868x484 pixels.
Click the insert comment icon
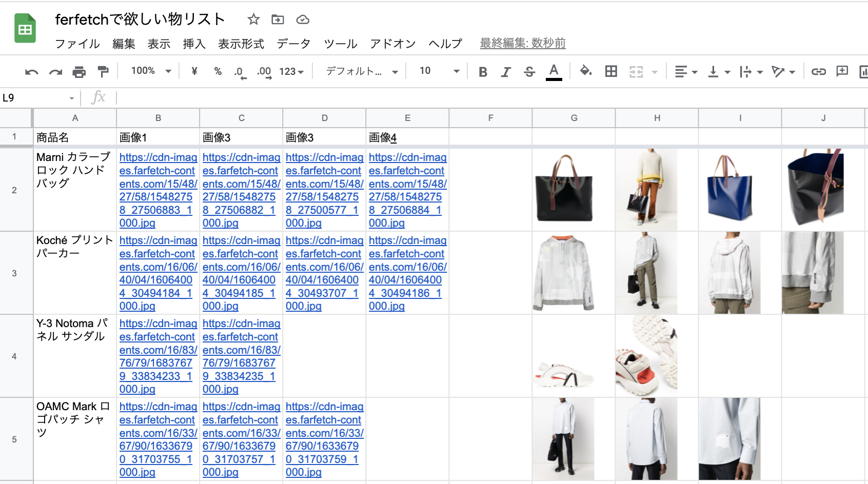pyautogui.click(x=842, y=71)
